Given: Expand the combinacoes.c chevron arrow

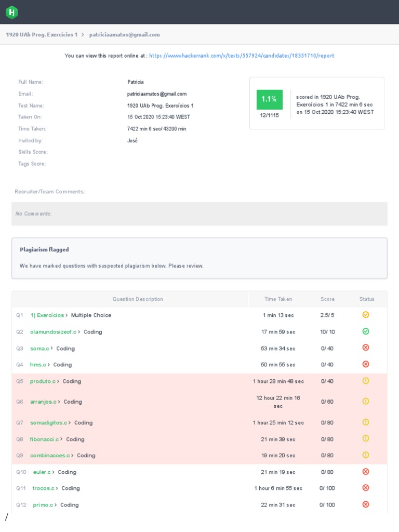Looking at the screenshot, I should click(x=73, y=456).
